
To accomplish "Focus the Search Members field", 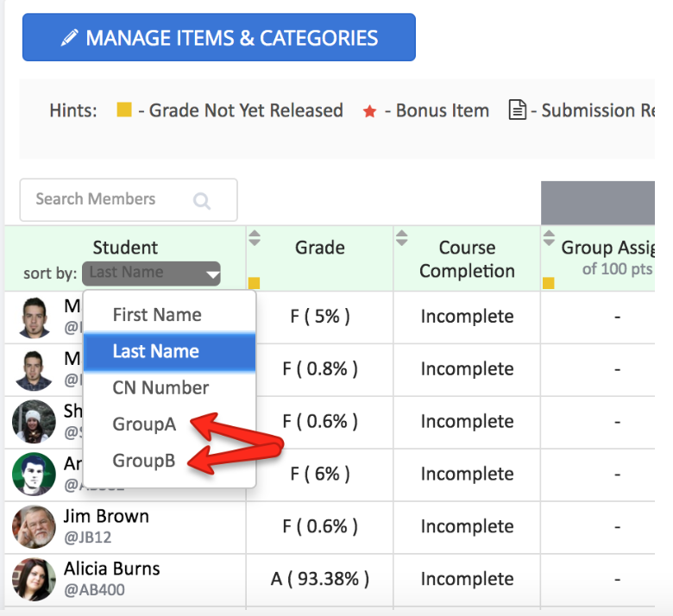I will click(x=129, y=199).
